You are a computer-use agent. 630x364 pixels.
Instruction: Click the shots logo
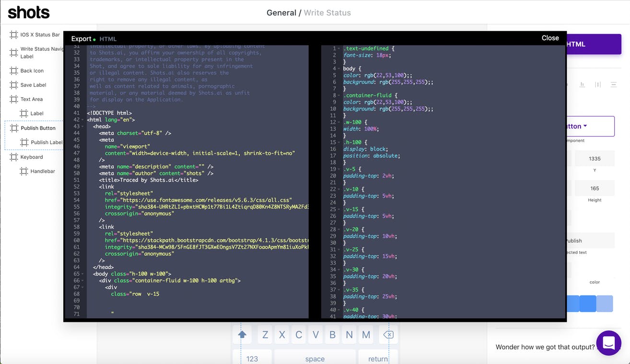pyautogui.click(x=29, y=12)
